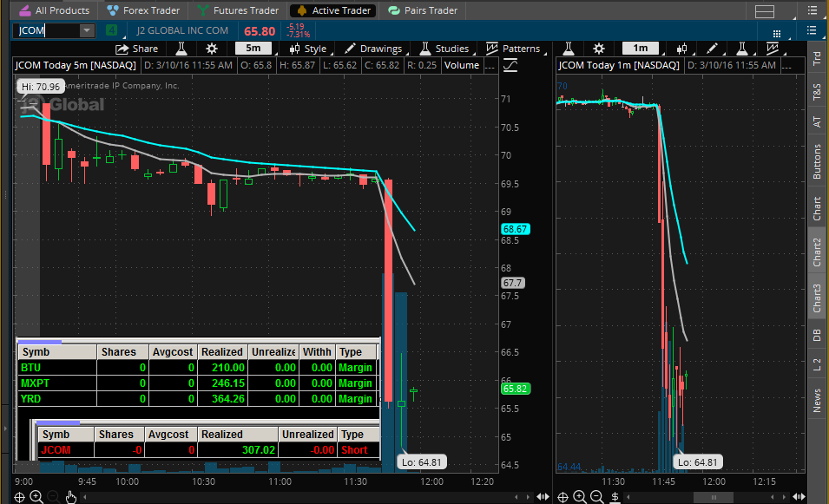The height and width of the screenshot is (504, 829).
Task: Open the Studies menu on 5m chart
Action: [x=444, y=49]
